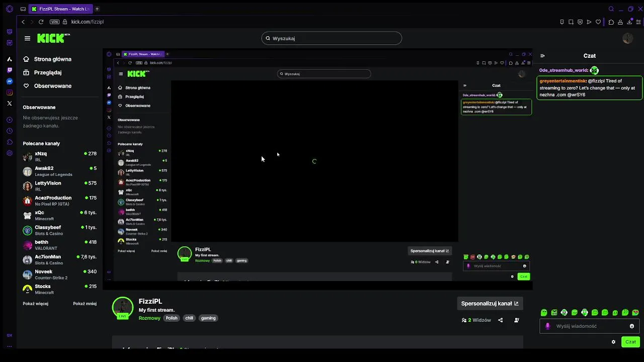The height and width of the screenshot is (362, 644).
Task: Open the moderators icon next to share
Action: [x=517, y=320]
